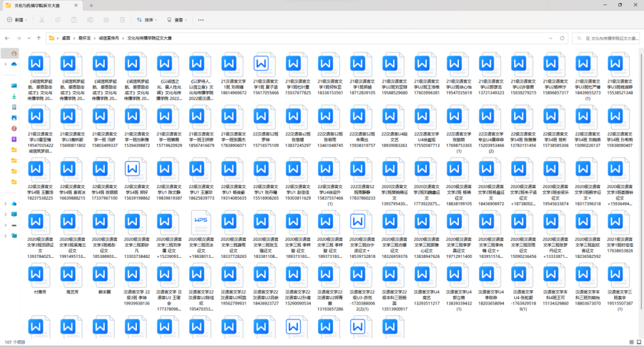Select document numbered 19939938136

coord(137,285)
